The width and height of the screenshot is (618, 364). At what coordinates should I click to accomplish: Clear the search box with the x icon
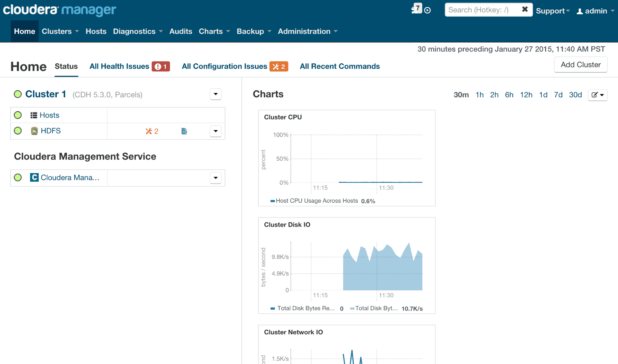525,10
